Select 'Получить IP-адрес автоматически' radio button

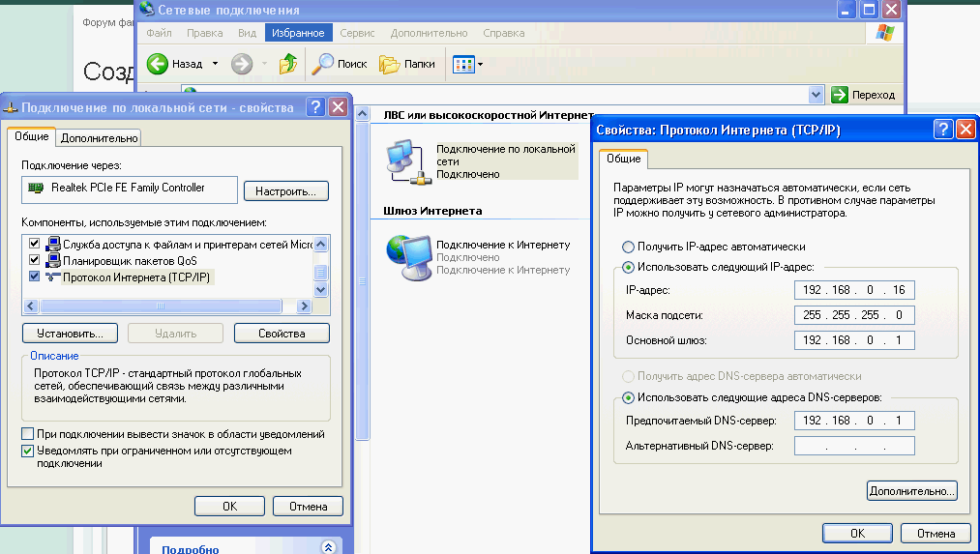(629, 247)
